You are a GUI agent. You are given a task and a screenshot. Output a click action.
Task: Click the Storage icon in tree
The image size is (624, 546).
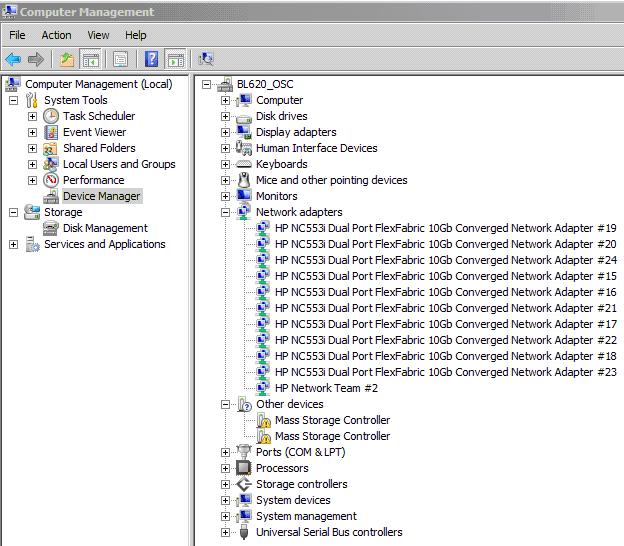32,212
